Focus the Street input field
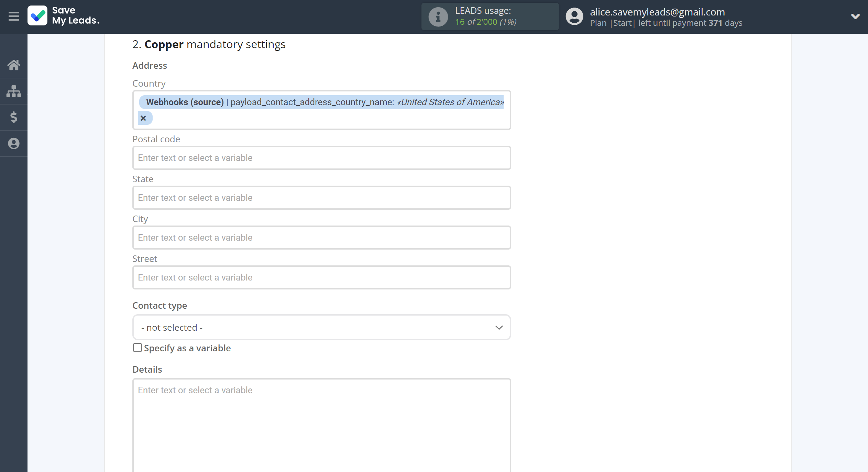Screen dimensions: 868x472 click(321, 277)
